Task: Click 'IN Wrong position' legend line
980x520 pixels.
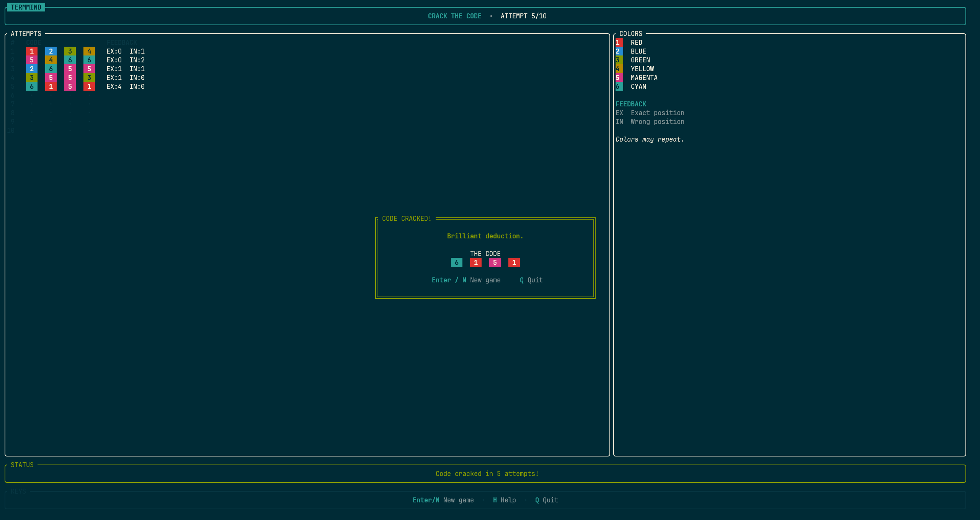Action: click(650, 122)
